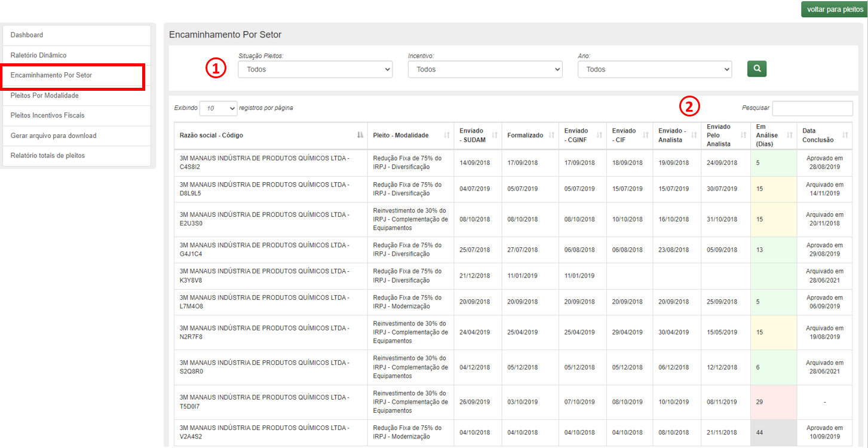Click Arquivado em 14/11/2019 cell
The width and height of the screenshot is (868, 448).
pyautogui.click(x=824, y=189)
